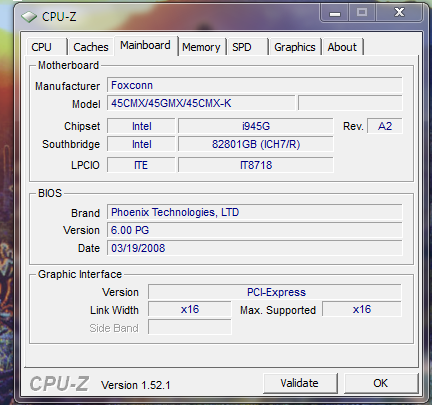Click the Chipset vendor field Intel
Screen dimensions: 435x408
[x=141, y=126]
